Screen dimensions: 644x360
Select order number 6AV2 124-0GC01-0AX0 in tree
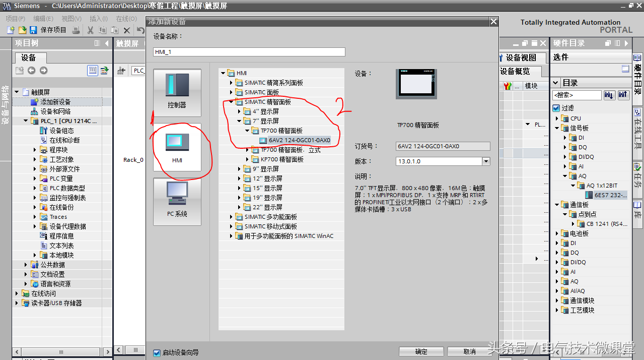[x=299, y=140]
